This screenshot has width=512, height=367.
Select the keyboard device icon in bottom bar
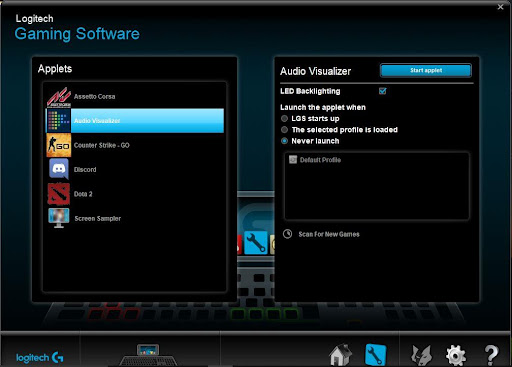(148, 355)
